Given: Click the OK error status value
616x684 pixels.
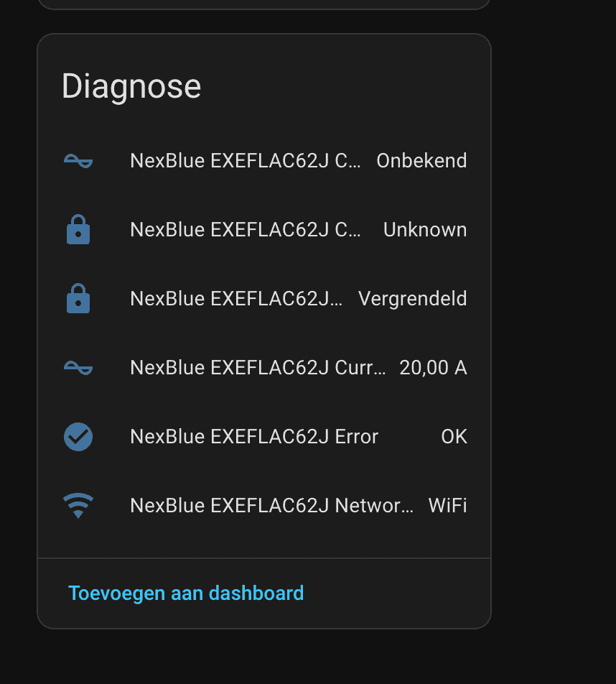Looking at the screenshot, I should point(454,437).
